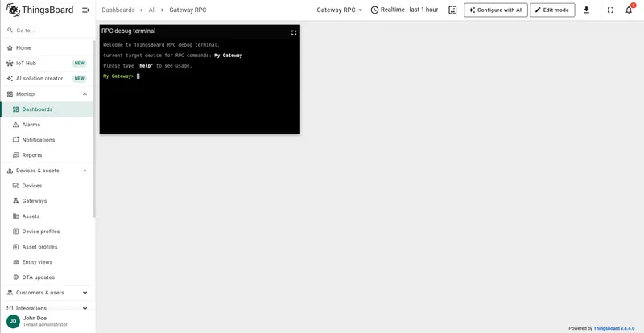Open Reports page
This screenshot has width=644, height=333.
pyautogui.click(x=47, y=155)
